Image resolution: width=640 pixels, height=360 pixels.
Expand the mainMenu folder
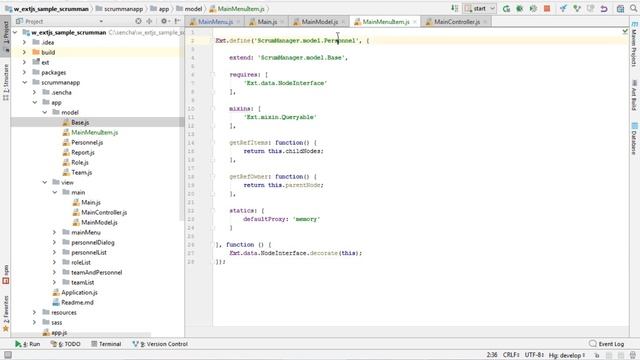(54, 232)
